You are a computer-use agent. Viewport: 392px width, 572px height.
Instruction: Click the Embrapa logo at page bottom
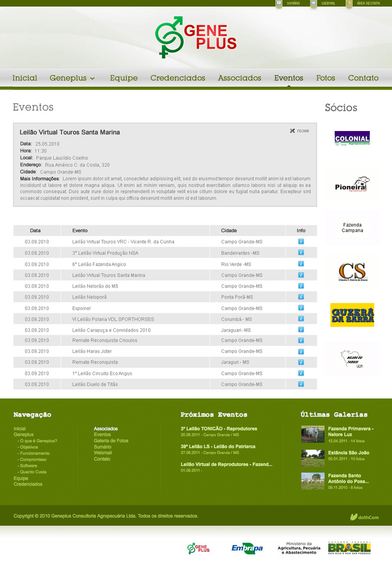coord(247,548)
